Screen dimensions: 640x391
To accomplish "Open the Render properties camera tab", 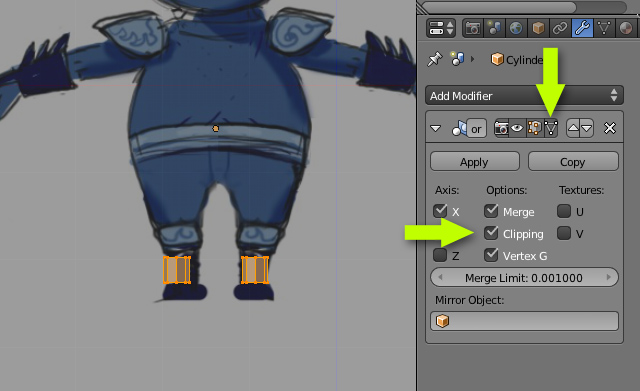I will (x=473, y=28).
